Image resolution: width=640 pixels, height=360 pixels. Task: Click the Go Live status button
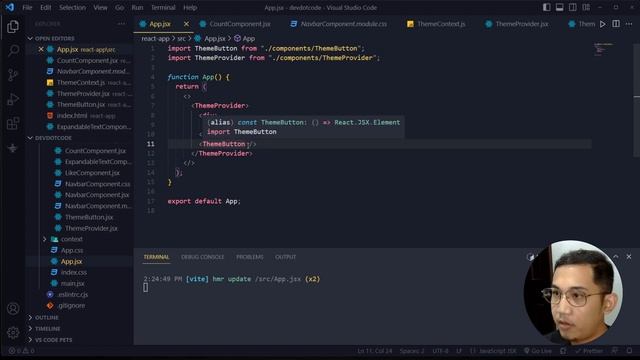(x=538, y=351)
